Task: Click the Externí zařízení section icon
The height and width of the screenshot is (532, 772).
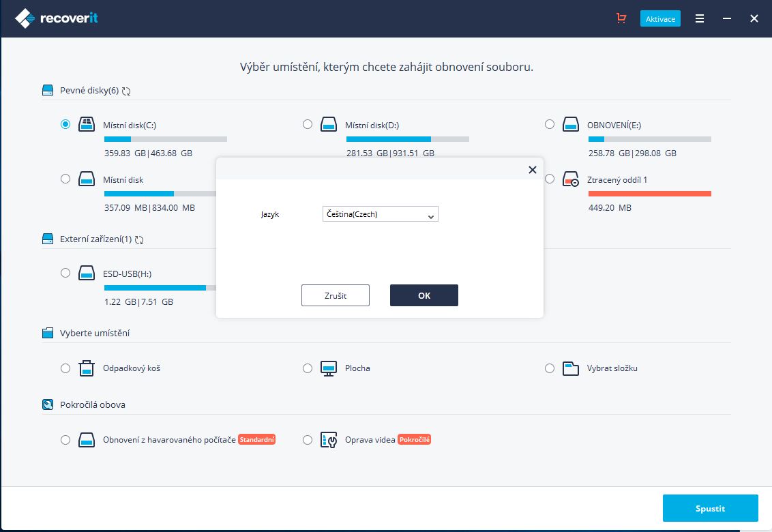Action: [48, 239]
